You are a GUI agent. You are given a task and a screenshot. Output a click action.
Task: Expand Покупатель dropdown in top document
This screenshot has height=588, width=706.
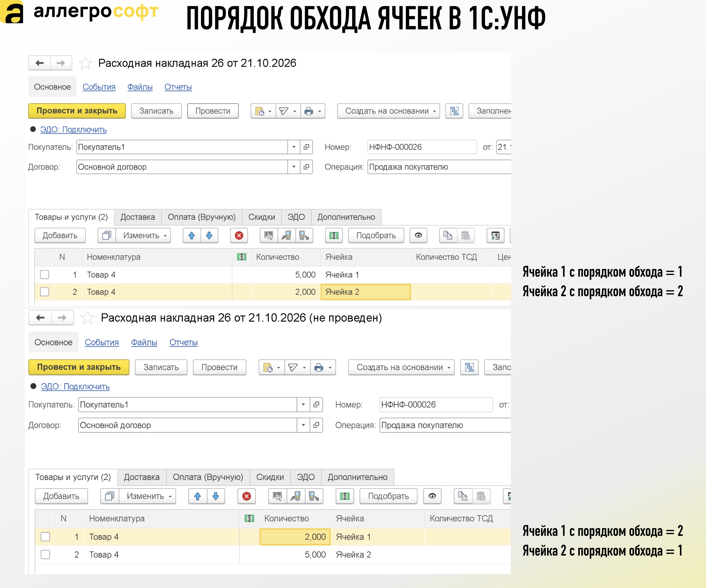(x=294, y=147)
